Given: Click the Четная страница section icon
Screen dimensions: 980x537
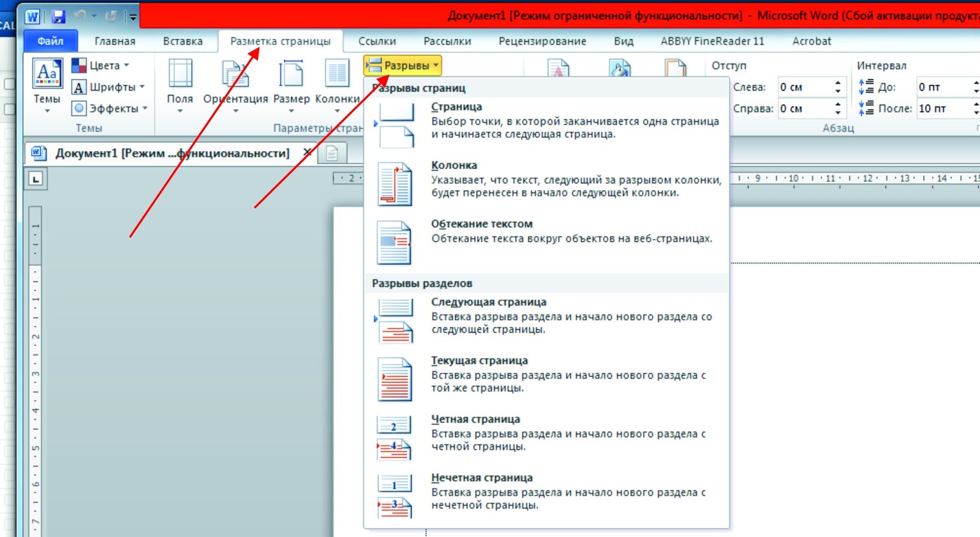Looking at the screenshot, I should tap(394, 438).
